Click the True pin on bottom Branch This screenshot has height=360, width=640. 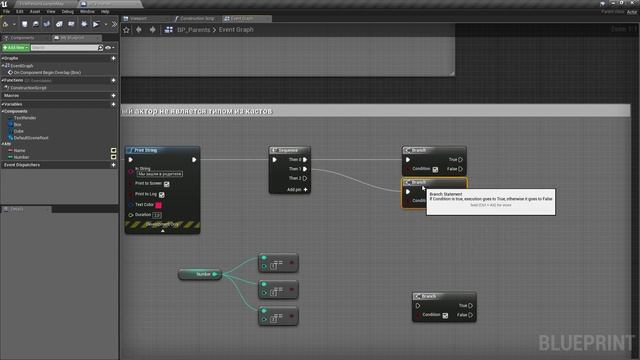(x=470, y=306)
